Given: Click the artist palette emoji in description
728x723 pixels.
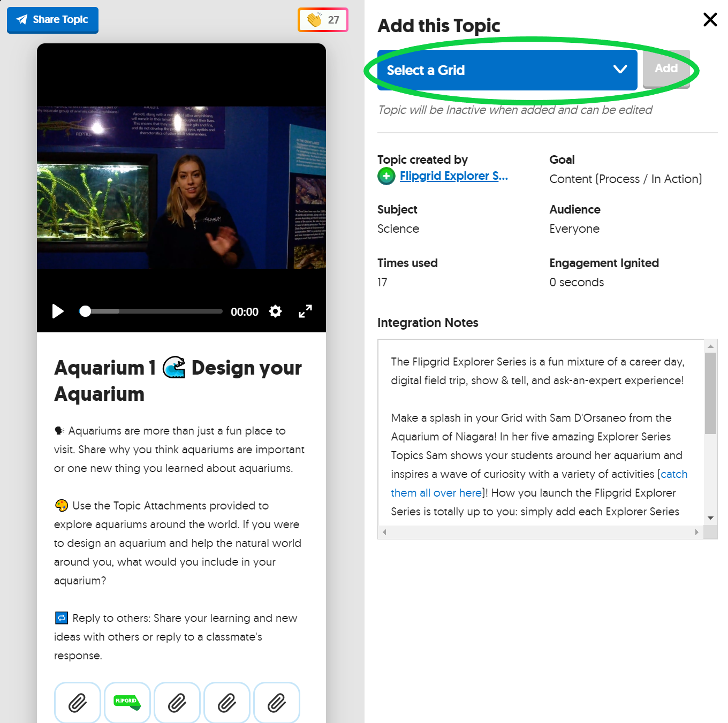Looking at the screenshot, I should tap(62, 505).
